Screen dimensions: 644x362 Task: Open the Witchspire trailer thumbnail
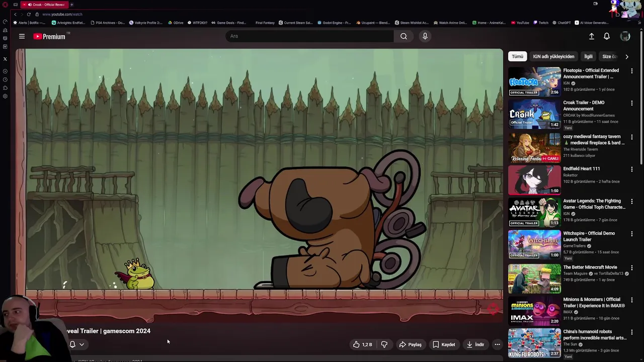[534, 244]
